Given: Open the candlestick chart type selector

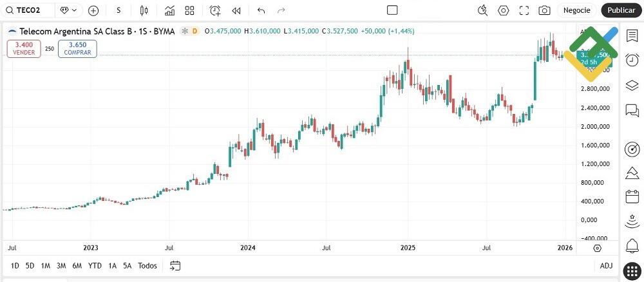Looking at the screenshot, I should 144,11.
